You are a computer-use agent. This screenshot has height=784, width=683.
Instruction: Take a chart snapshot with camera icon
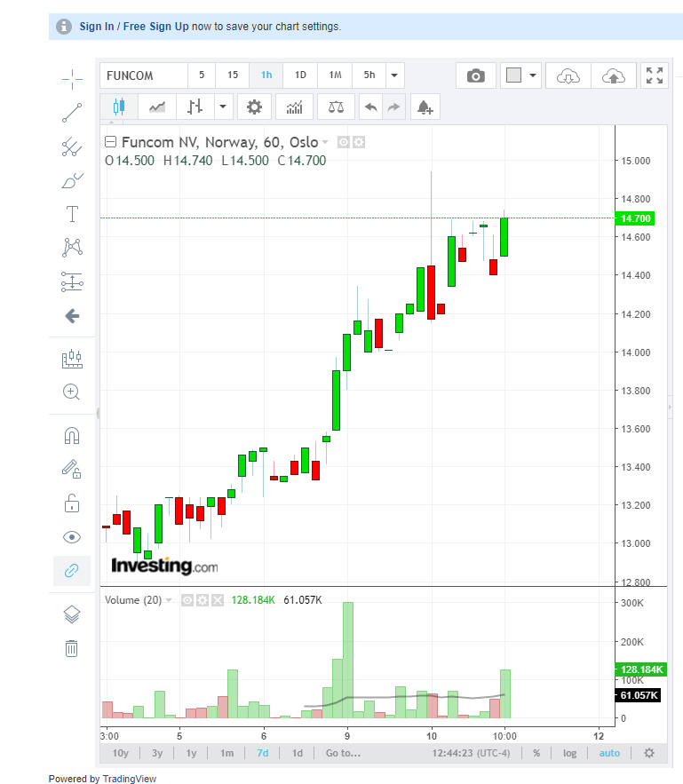(x=475, y=76)
